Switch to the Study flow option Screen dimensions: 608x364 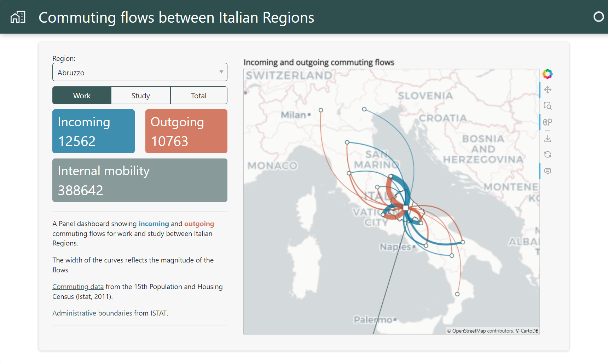tap(140, 96)
